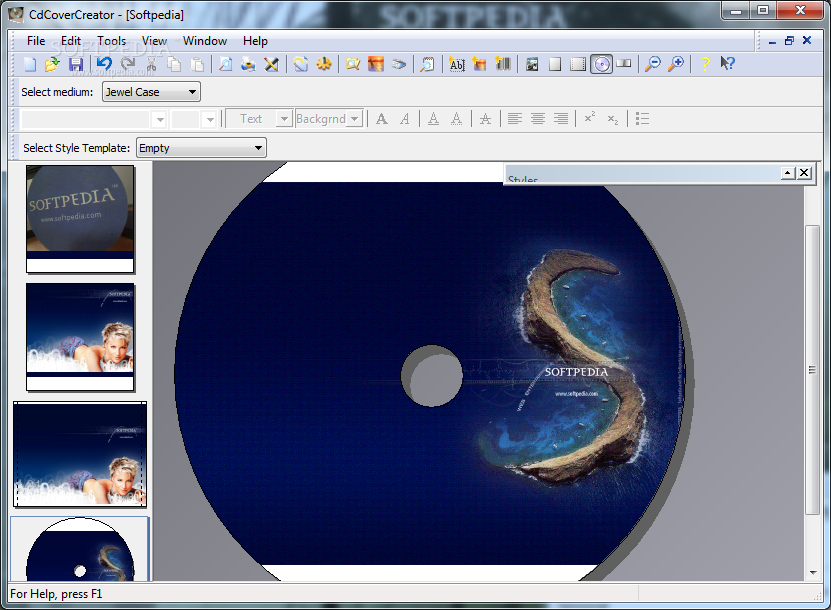Select the Softpedia front cover thumbnail

click(80, 219)
